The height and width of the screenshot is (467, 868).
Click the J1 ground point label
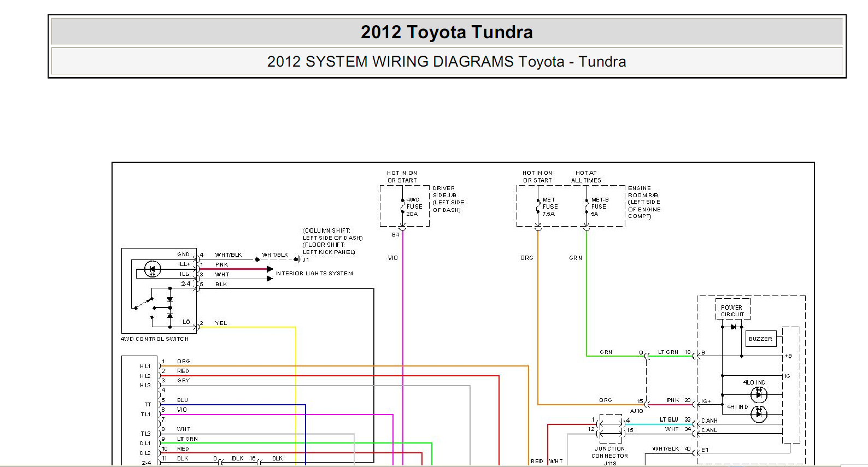306,260
